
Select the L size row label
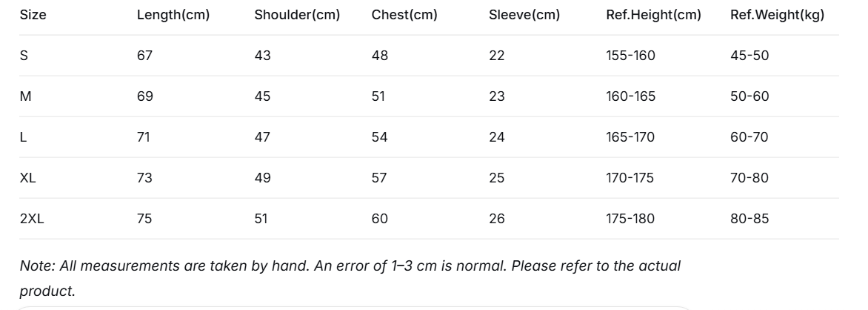(23, 137)
